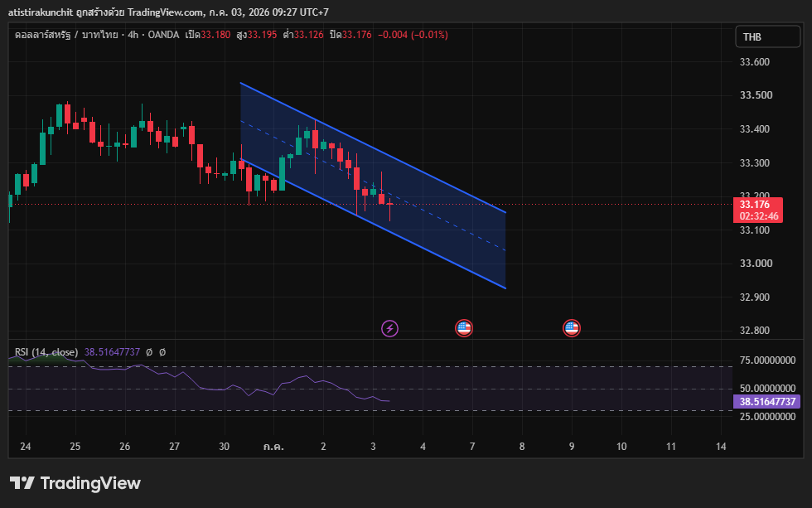Click date label 8 on time axis
The height and width of the screenshot is (508, 812).
click(x=522, y=447)
